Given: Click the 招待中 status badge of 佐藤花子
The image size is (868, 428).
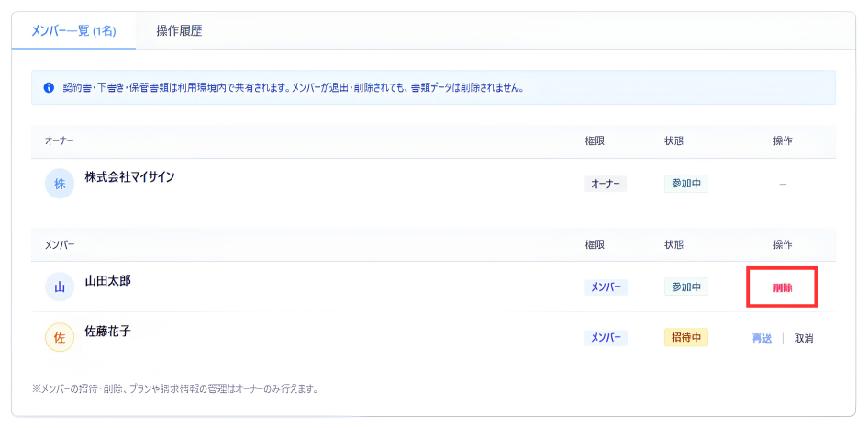Looking at the screenshot, I should pos(686,337).
